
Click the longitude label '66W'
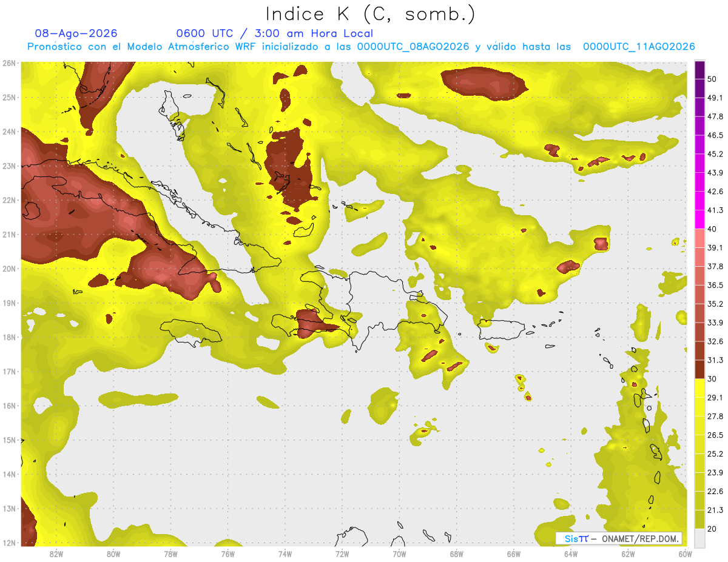pyautogui.click(x=514, y=554)
